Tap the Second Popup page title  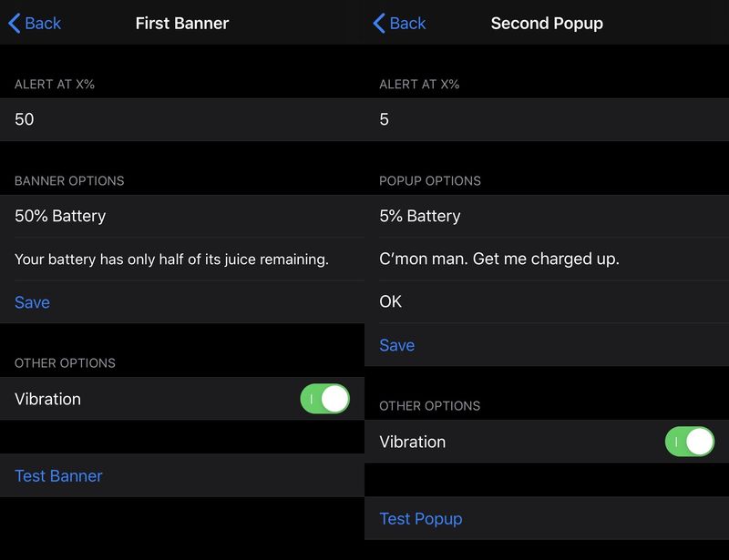tap(547, 24)
